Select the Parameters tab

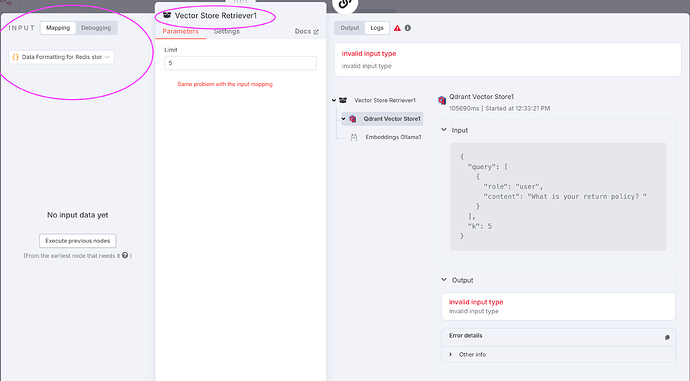tap(180, 31)
